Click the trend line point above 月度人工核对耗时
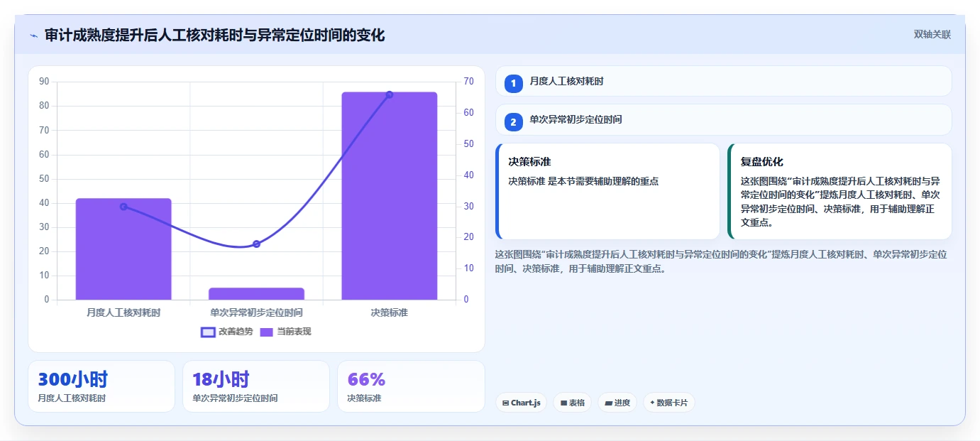The image size is (980, 441). tap(123, 207)
